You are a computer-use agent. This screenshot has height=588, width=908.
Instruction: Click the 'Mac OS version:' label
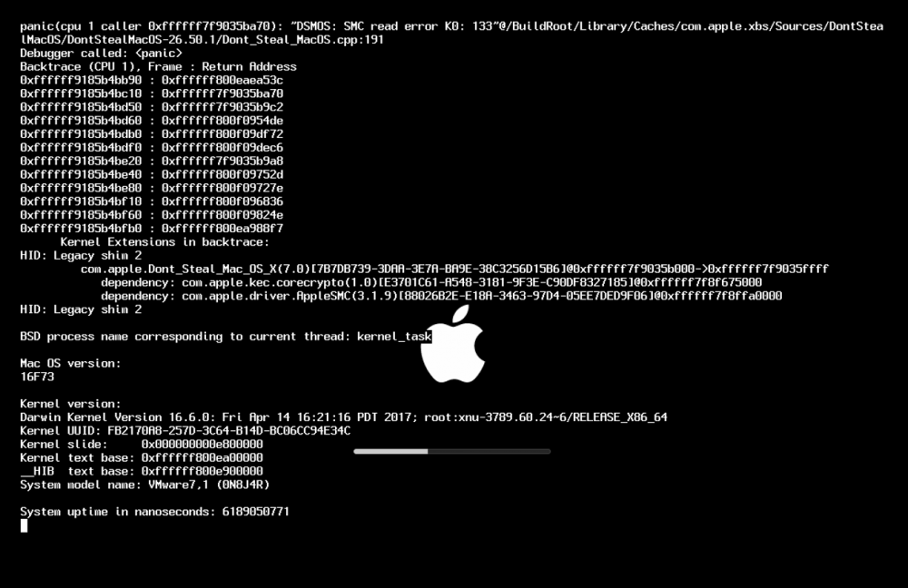coord(71,364)
